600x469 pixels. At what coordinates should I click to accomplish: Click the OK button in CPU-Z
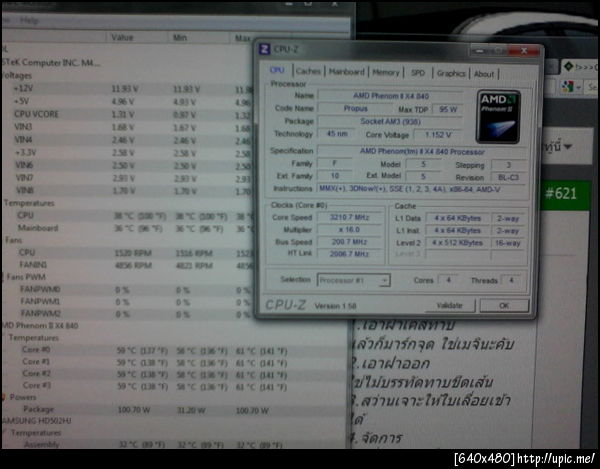504,306
